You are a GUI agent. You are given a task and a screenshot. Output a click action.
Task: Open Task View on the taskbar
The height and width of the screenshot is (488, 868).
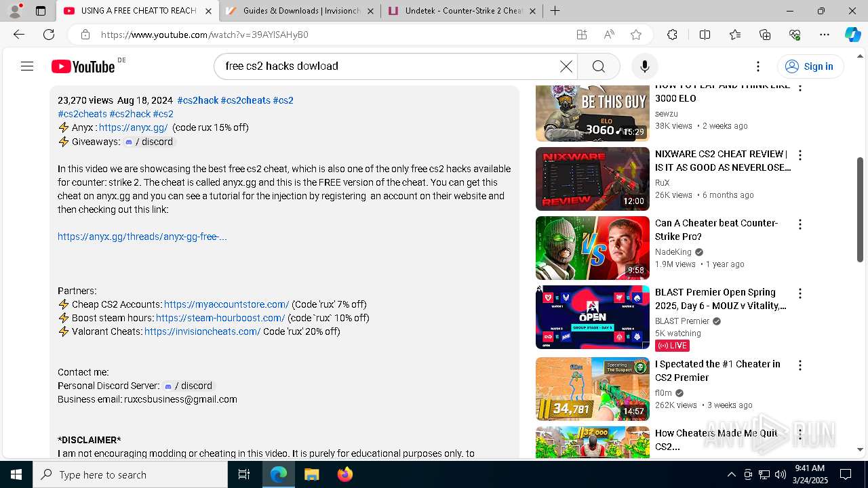click(244, 474)
